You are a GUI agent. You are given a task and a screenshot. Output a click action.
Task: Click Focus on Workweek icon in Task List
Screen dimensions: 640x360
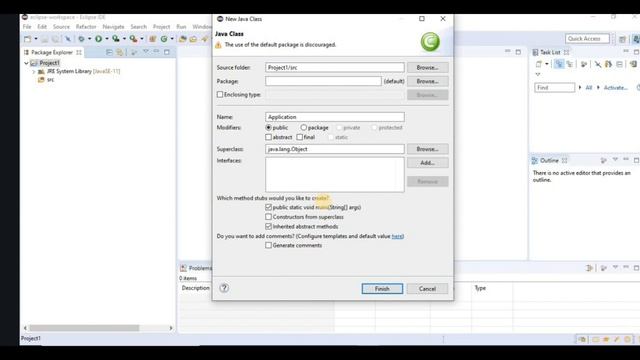coord(584,64)
